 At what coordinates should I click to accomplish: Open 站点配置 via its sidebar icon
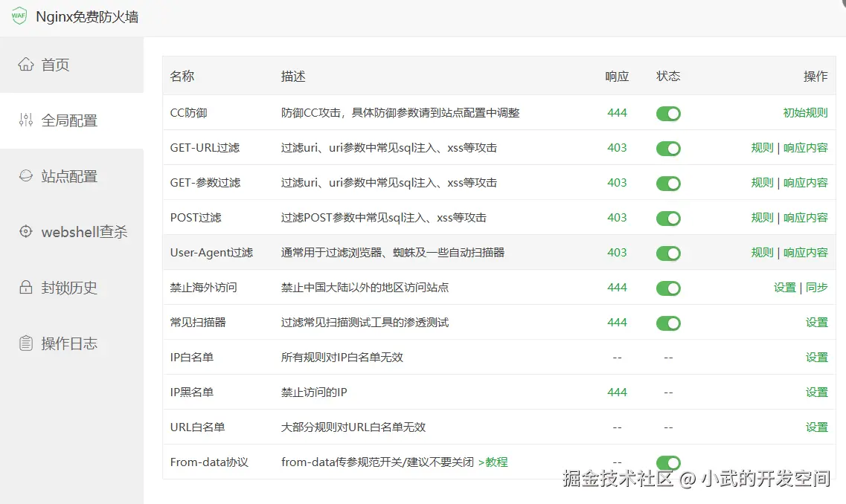pyautogui.click(x=25, y=176)
